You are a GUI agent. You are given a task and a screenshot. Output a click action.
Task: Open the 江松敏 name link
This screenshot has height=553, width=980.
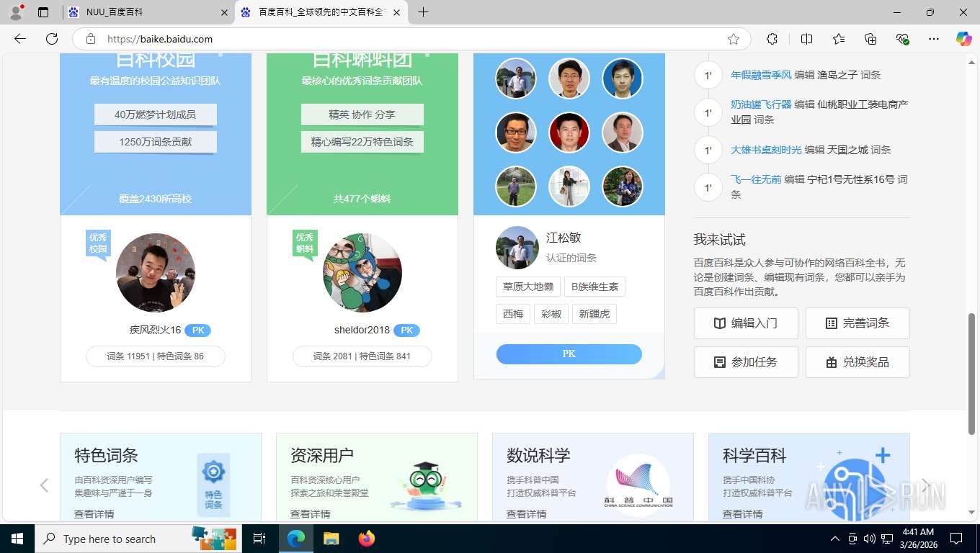(563, 238)
